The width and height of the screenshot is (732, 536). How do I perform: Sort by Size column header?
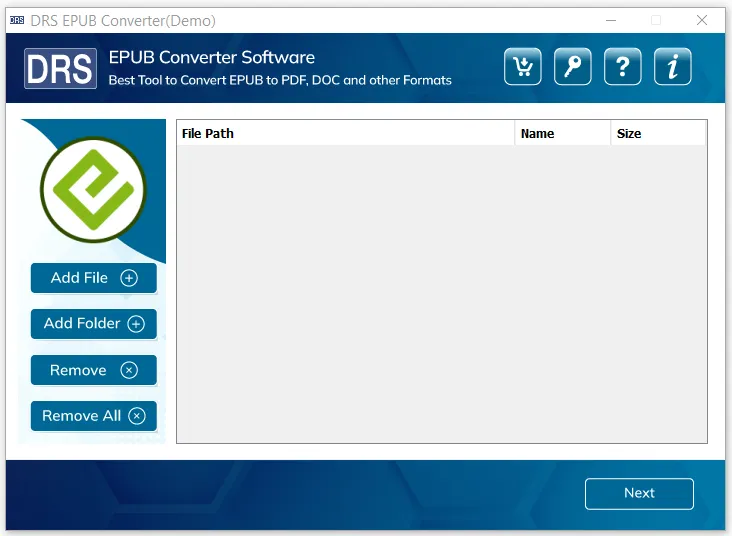(x=658, y=134)
